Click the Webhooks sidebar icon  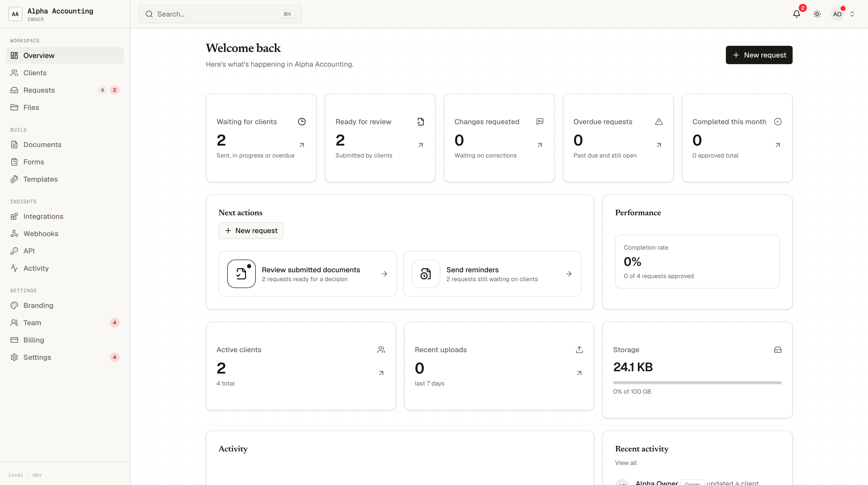click(14, 234)
